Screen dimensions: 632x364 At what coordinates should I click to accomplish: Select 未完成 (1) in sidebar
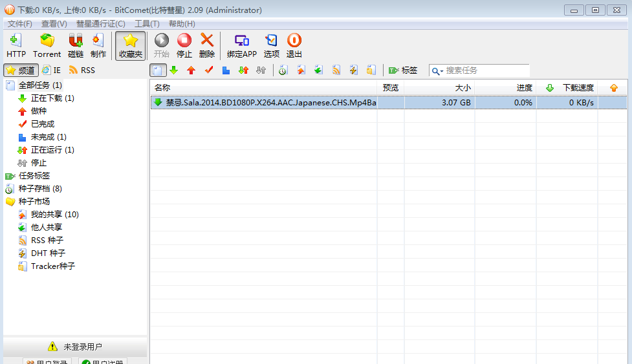[49, 137]
